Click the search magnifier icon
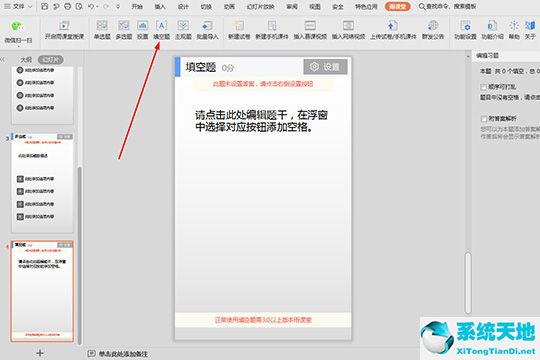Image resolution: width=540 pixels, height=360 pixels. [x=422, y=6]
